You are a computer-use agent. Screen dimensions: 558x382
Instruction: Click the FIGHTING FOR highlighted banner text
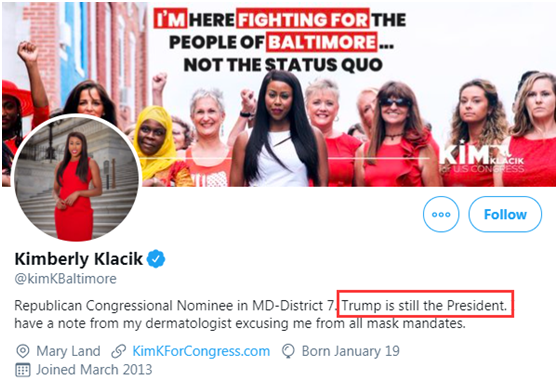(x=303, y=19)
